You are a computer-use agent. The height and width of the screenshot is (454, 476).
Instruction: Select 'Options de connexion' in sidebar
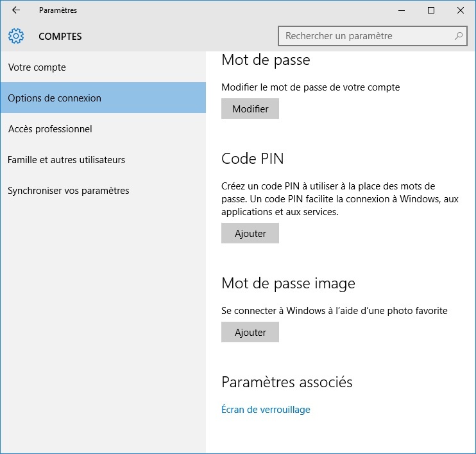(x=103, y=98)
